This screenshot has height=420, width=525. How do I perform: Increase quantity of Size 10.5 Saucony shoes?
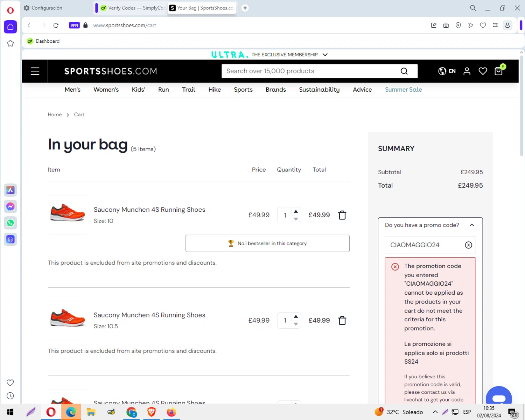[296, 317]
